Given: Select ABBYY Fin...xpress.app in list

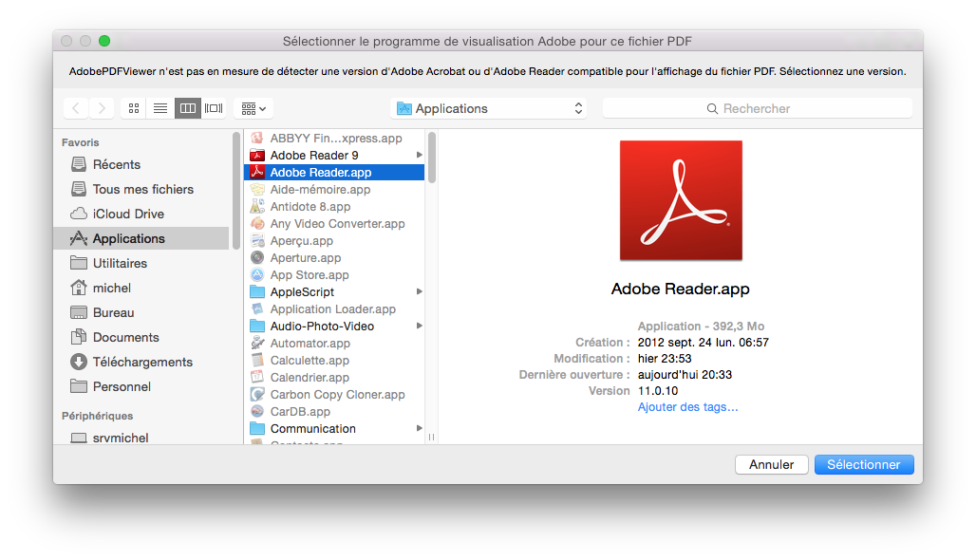Looking at the screenshot, I should tap(334, 139).
